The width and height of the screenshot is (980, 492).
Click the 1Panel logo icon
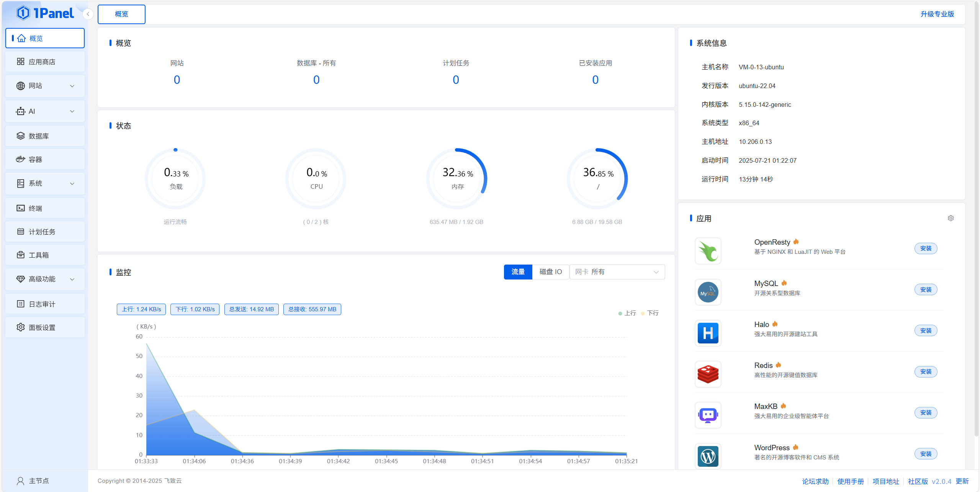pyautogui.click(x=23, y=13)
